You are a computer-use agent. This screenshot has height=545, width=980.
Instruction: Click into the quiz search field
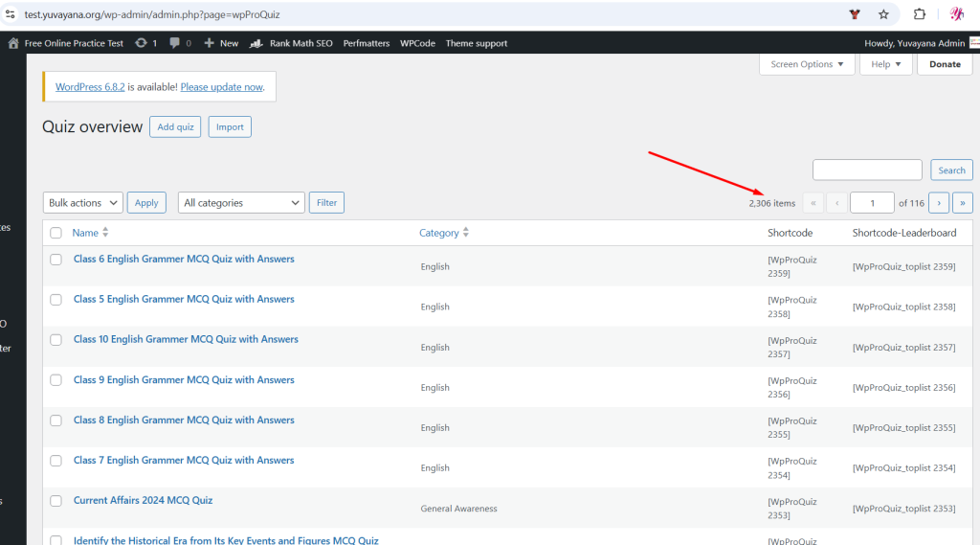click(867, 170)
